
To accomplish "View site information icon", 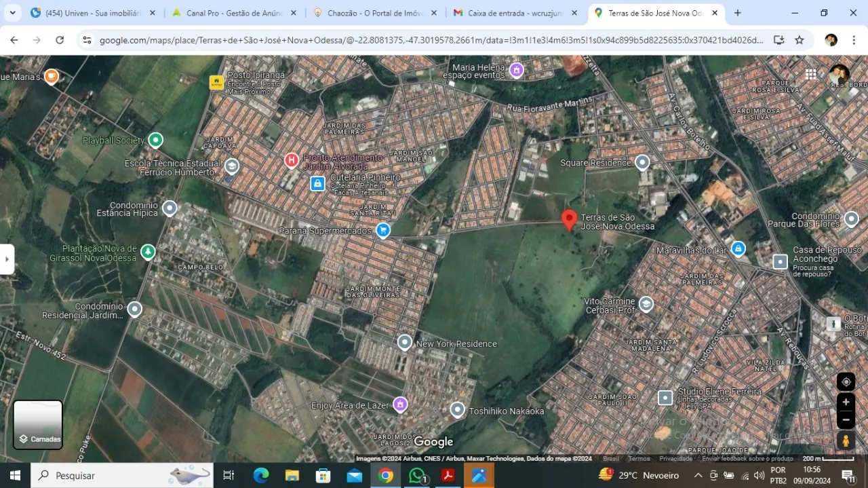I will click(x=86, y=40).
